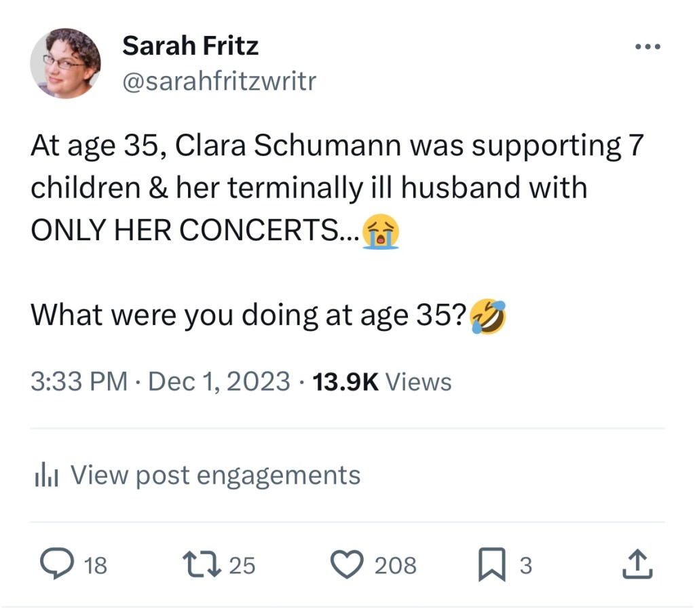
Task: Like the post with the heart icon
Action: (x=347, y=564)
